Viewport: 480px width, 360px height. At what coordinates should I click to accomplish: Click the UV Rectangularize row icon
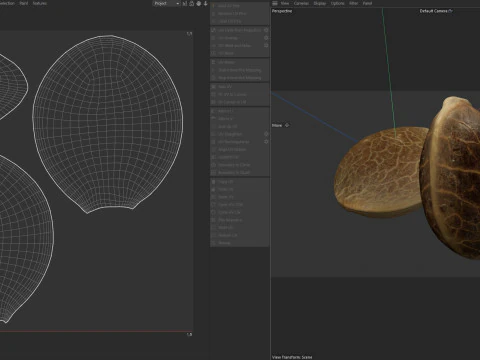point(214,142)
